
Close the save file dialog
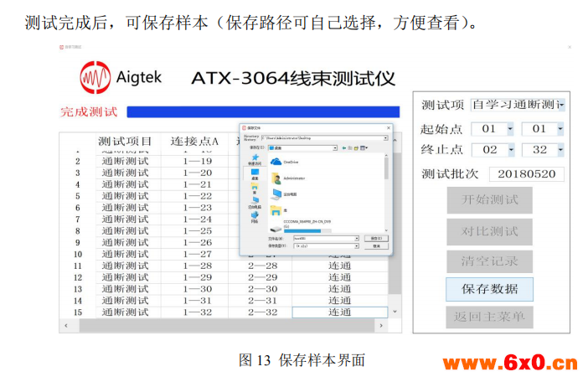(389, 128)
